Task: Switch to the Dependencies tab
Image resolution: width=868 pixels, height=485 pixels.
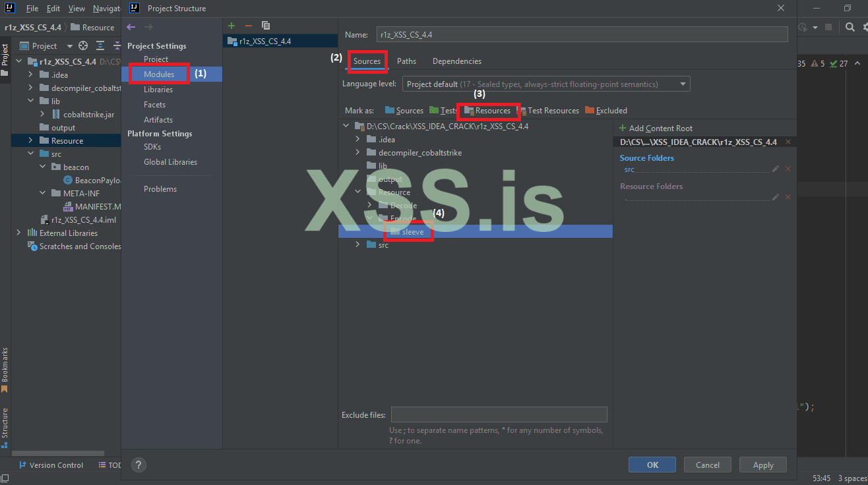Action: [457, 61]
